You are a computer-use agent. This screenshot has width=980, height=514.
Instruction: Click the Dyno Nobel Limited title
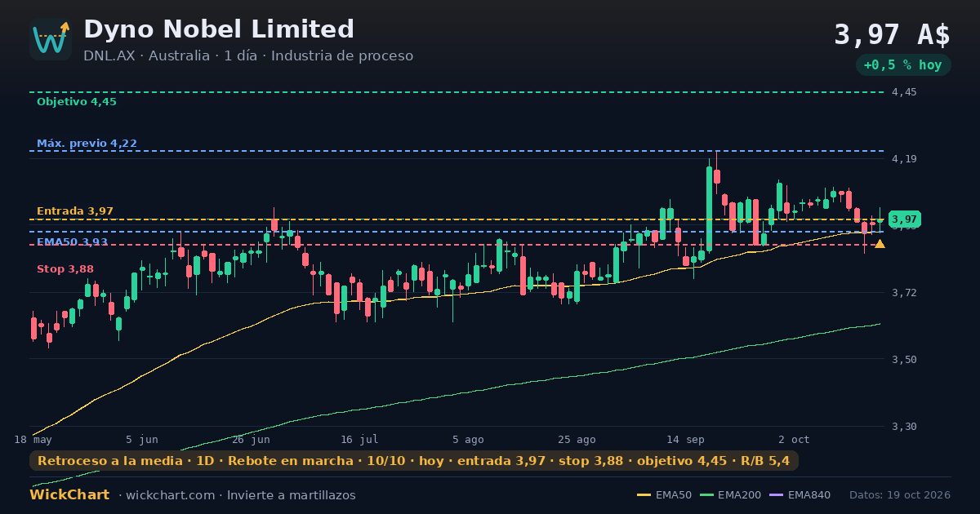[x=219, y=29]
